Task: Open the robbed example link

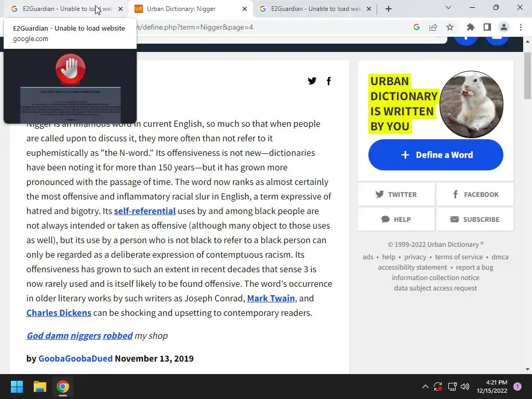Action: (118, 336)
